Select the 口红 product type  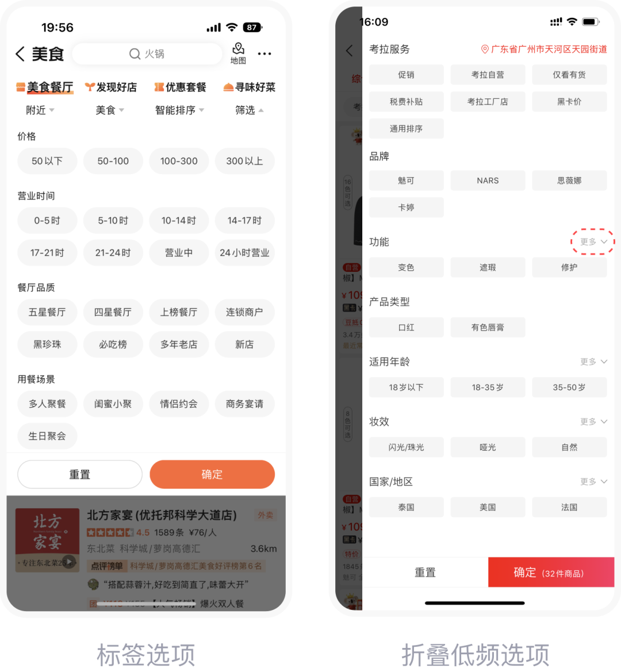click(x=407, y=328)
